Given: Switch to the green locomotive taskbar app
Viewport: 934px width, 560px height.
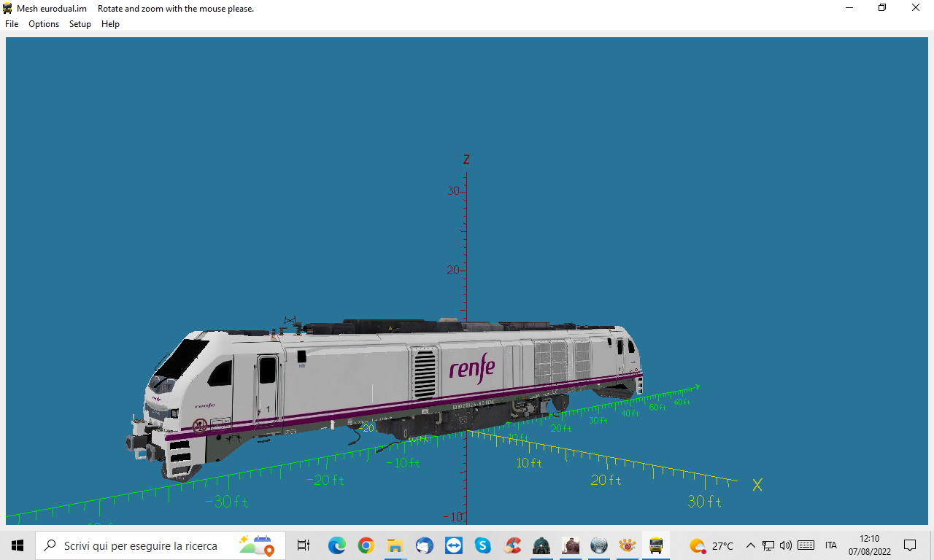Looking at the screenshot, I should [541, 545].
